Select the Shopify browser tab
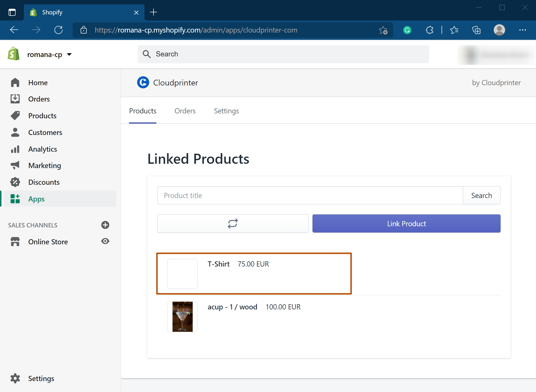Screen dimensions: 536x392 click(x=84, y=12)
